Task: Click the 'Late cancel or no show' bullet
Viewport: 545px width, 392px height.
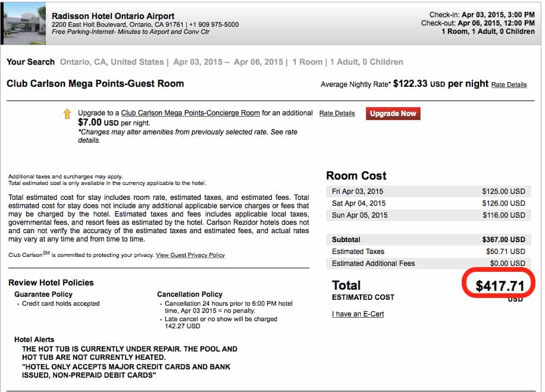Action: click(221, 322)
